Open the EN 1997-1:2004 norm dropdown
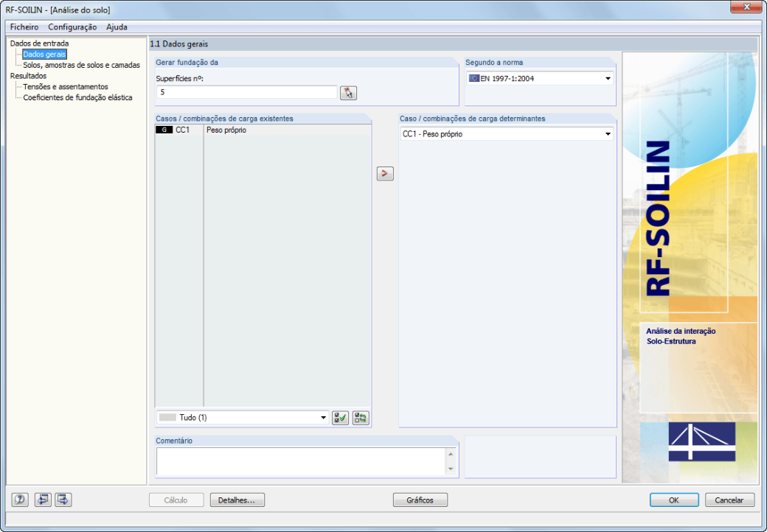 coord(540,78)
